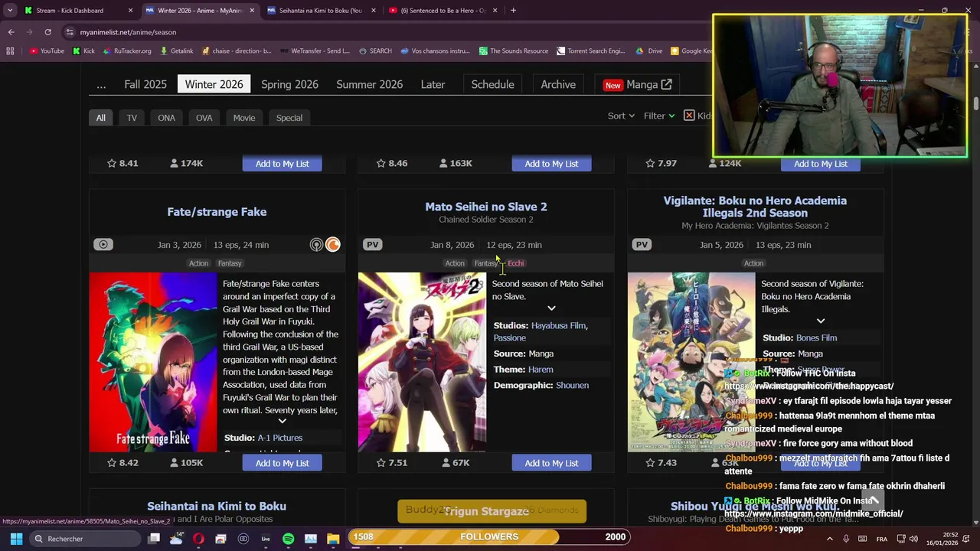Filter list by TV type
This screenshot has width=980, height=551.
pyautogui.click(x=132, y=118)
